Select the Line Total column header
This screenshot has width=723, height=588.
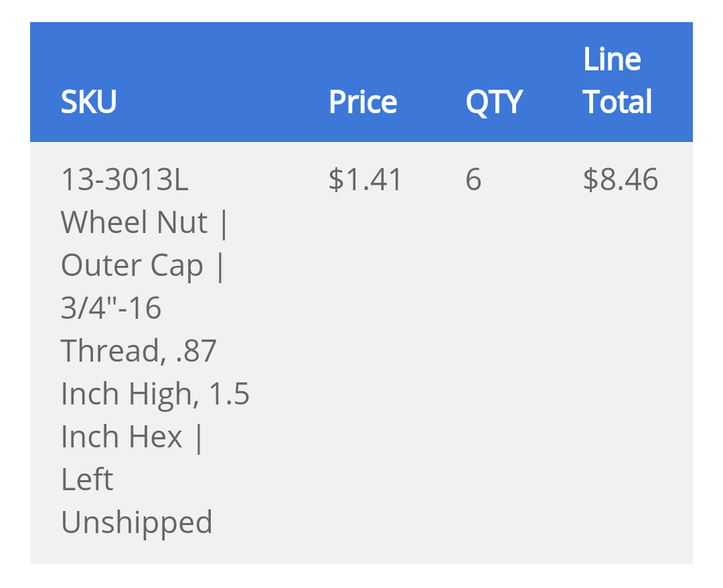(x=617, y=80)
